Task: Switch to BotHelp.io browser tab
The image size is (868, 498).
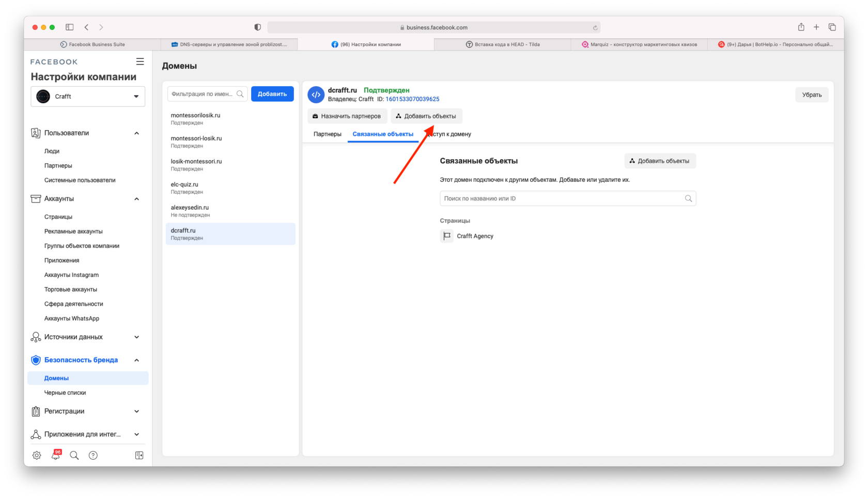Action: 776,44
